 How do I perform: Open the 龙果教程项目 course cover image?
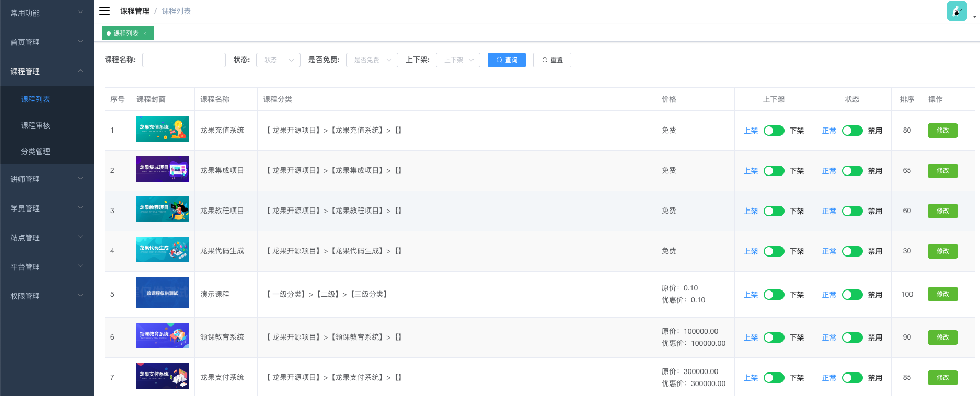tap(163, 209)
